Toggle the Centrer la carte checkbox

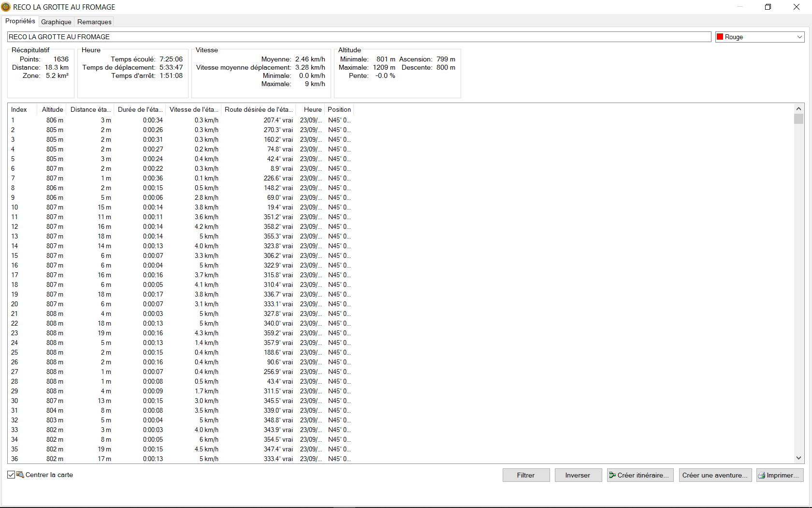coord(11,475)
